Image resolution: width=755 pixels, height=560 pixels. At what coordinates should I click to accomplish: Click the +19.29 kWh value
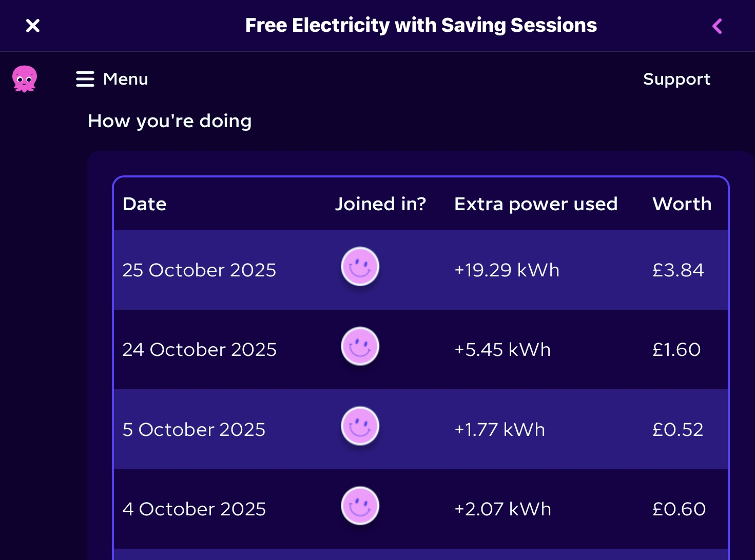click(507, 270)
